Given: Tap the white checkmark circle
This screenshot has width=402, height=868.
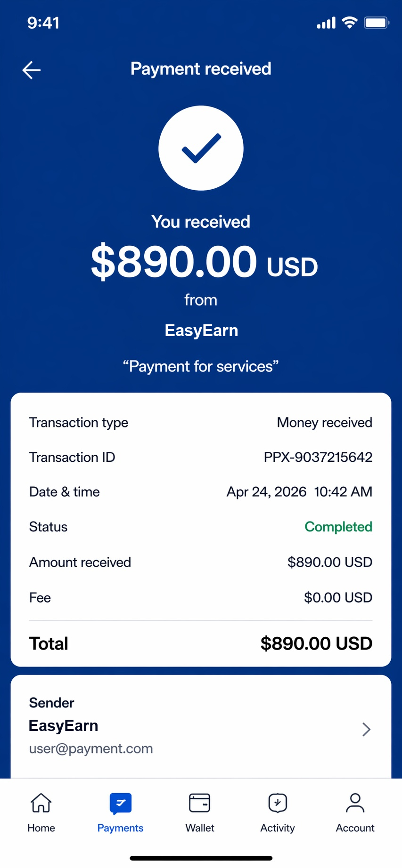Looking at the screenshot, I should coord(201,148).
